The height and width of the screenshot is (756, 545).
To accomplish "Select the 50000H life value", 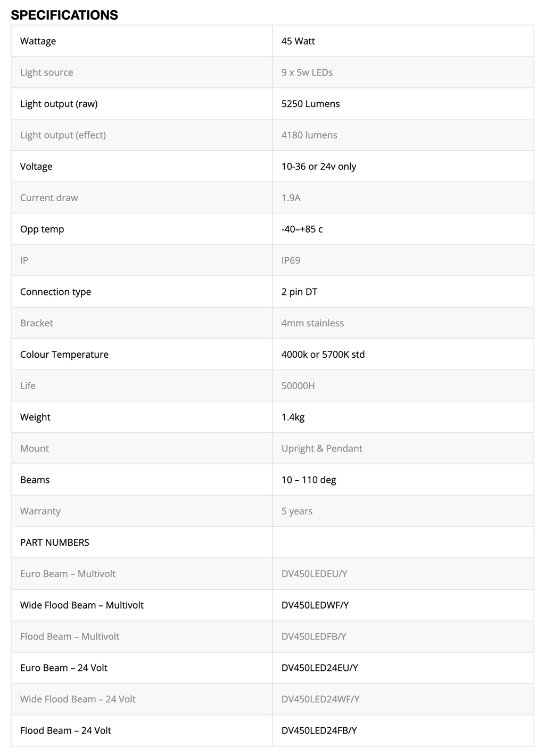I will point(298,386).
